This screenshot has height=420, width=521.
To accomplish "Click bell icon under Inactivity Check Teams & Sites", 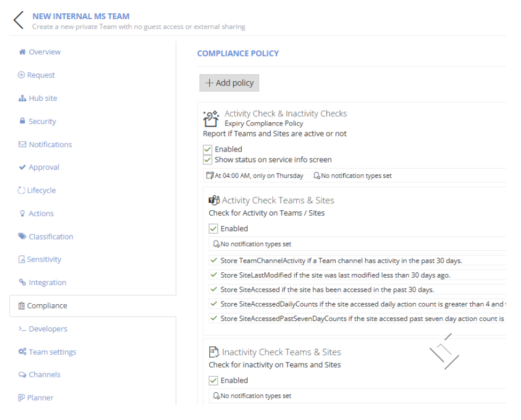I will tap(216, 396).
